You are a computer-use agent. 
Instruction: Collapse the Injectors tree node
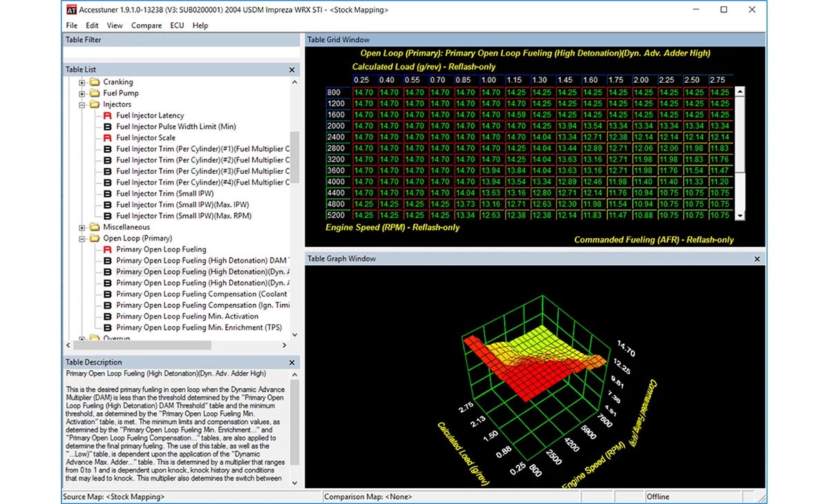pyautogui.click(x=82, y=104)
